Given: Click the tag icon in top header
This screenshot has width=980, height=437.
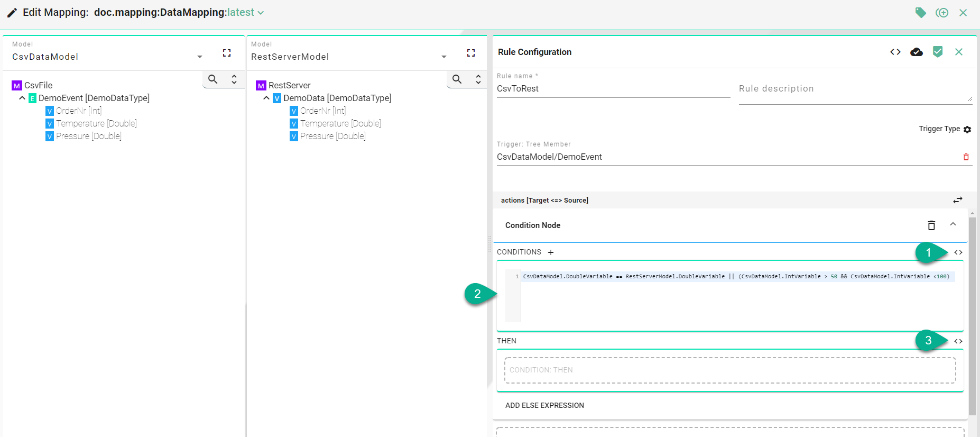Looking at the screenshot, I should (x=920, y=13).
